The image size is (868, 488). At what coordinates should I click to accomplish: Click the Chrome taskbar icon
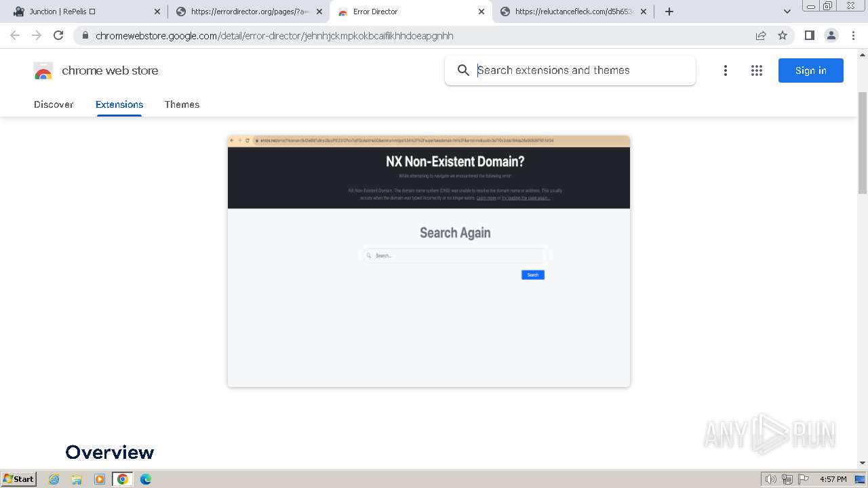point(123,479)
